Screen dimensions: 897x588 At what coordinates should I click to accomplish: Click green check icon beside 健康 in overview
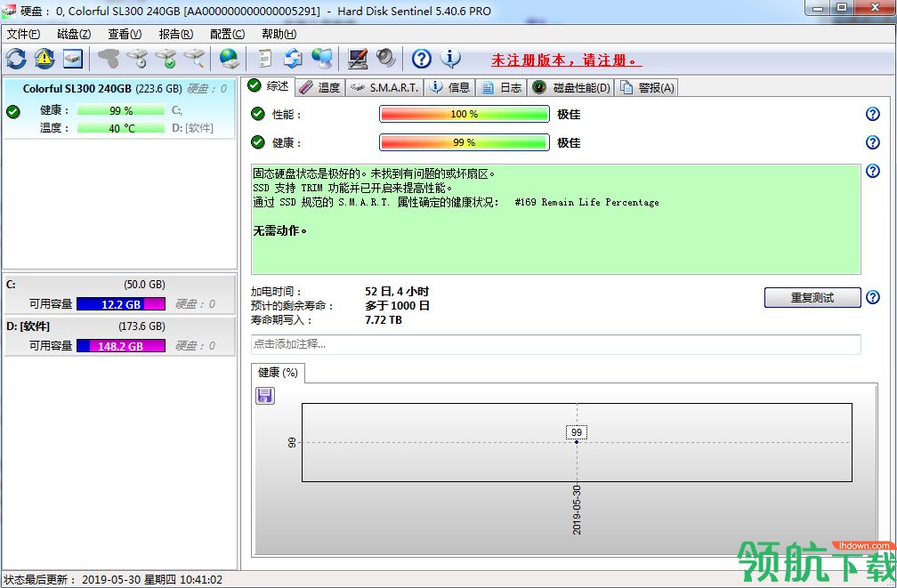point(258,141)
